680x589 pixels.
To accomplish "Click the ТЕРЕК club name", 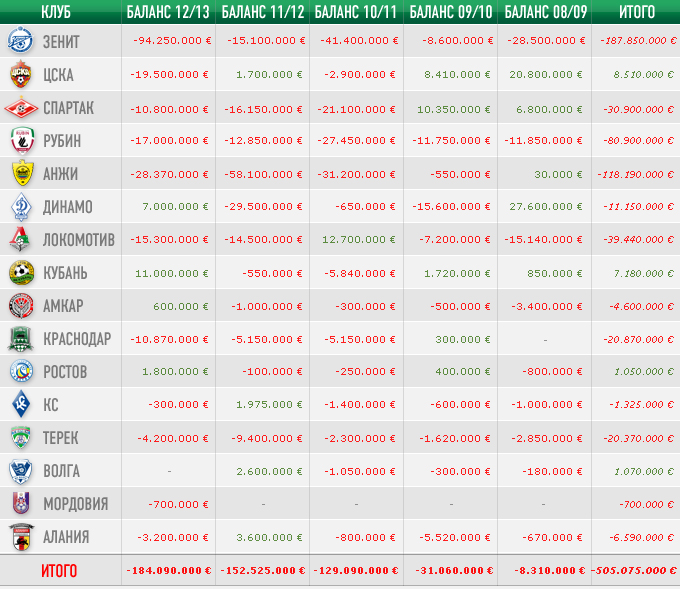I will click(60, 438).
